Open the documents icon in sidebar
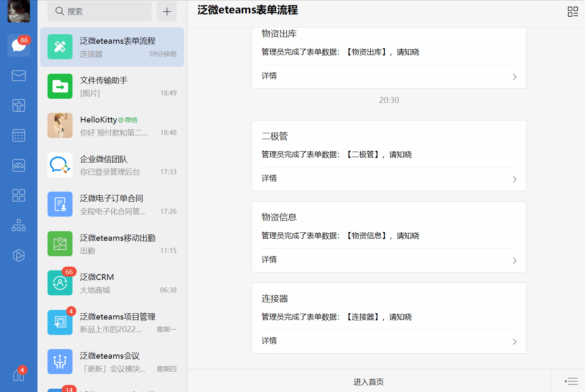 click(x=19, y=105)
